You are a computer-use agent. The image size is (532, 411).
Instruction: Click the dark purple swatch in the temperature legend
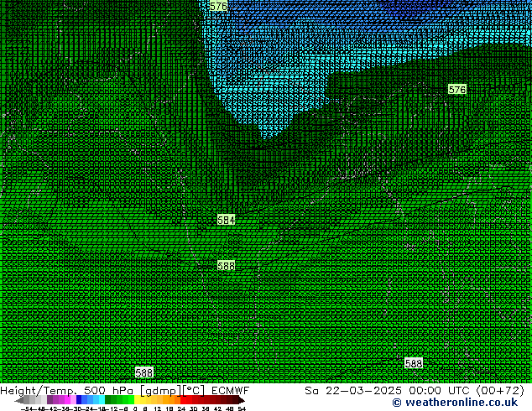50,400
